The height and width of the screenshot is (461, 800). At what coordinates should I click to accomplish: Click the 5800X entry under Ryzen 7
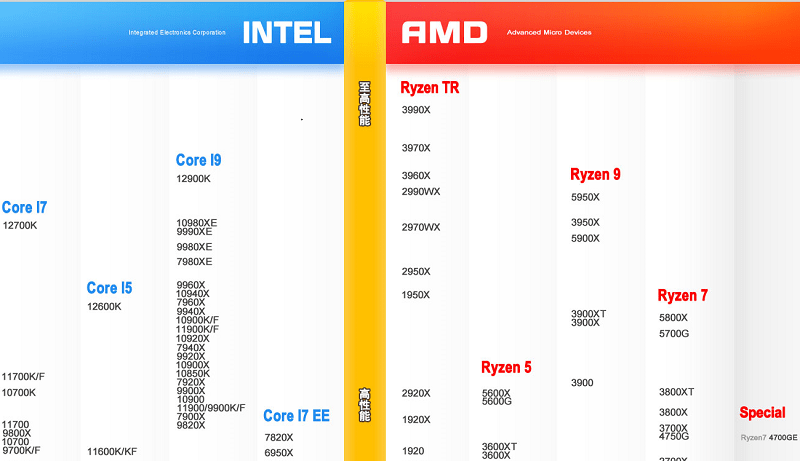click(x=673, y=318)
